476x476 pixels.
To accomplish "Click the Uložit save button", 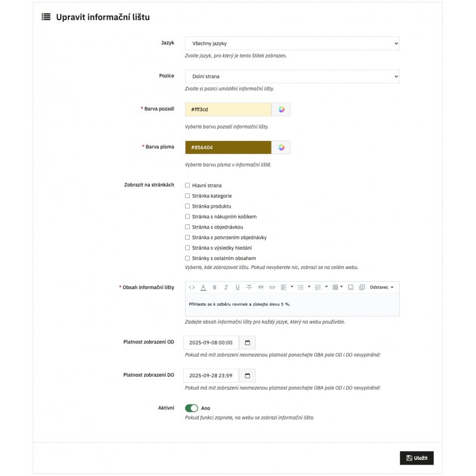I will 416,458.
